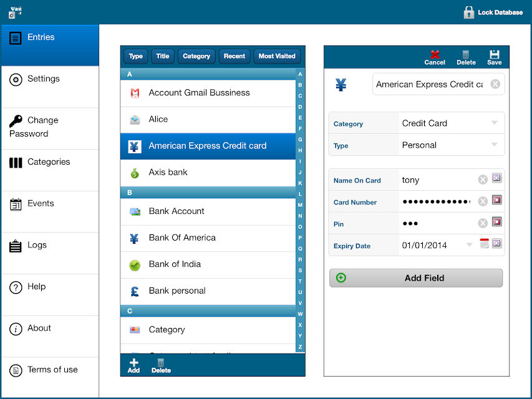Click yen icon of American Express list row
The image size is (532, 399).
point(135,147)
